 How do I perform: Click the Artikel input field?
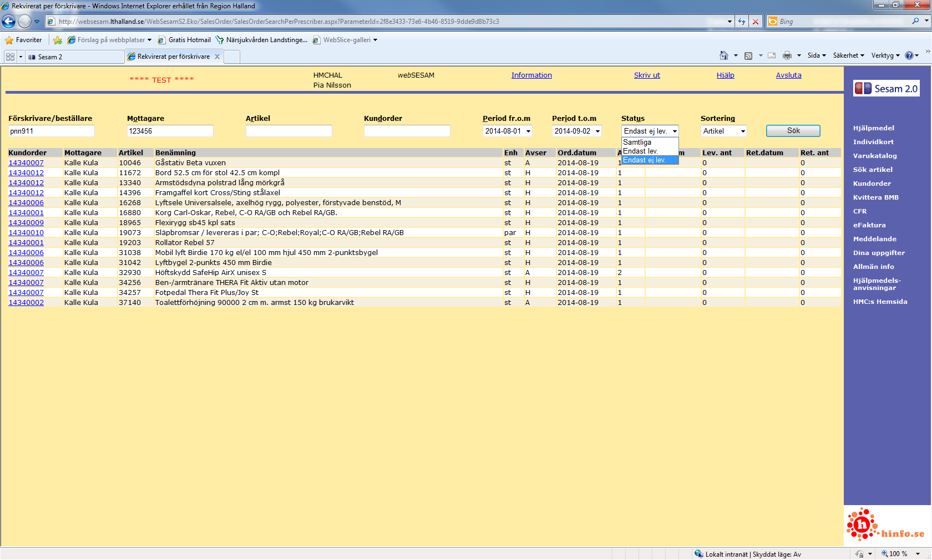click(289, 131)
